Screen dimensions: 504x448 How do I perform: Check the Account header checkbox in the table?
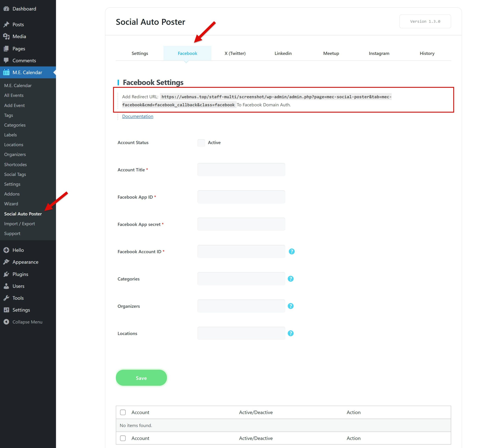pyautogui.click(x=122, y=412)
